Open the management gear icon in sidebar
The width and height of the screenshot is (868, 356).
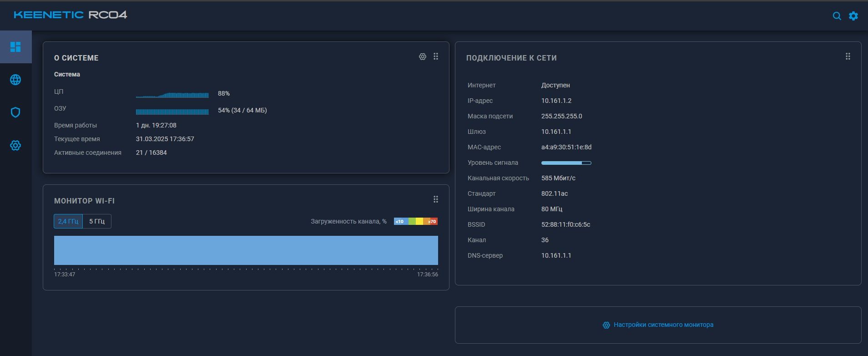click(x=15, y=145)
